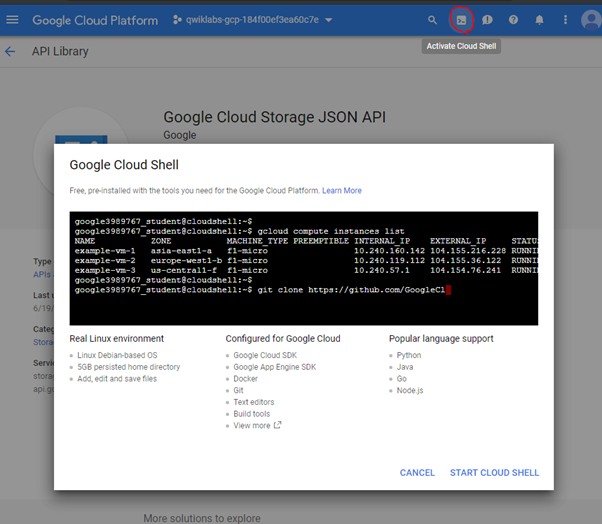Image resolution: width=602 pixels, height=524 pixels.
Task: Click 'Java' list item
Action: pos(405,367)
